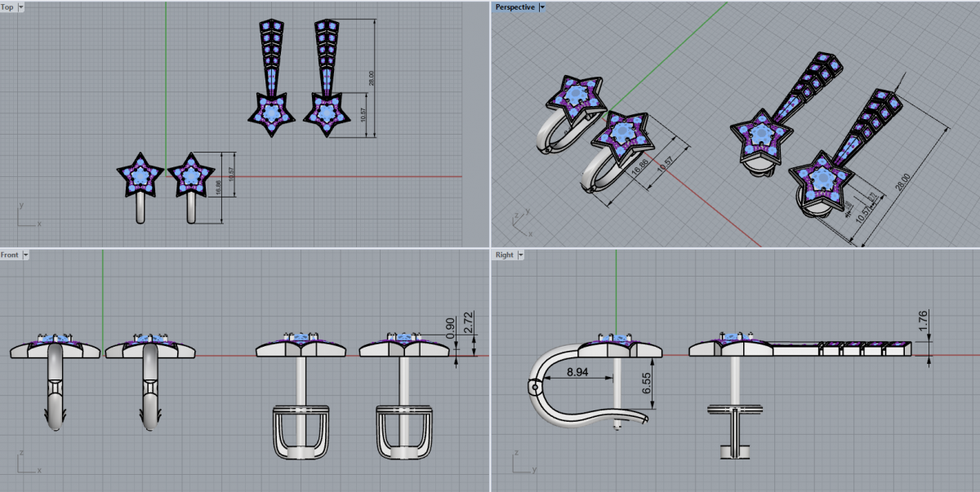The width and height of the screenshot is (980, 492).
Task: Activate the Top viewport title label
Action: pyautogui.click(x=7, y=7)
